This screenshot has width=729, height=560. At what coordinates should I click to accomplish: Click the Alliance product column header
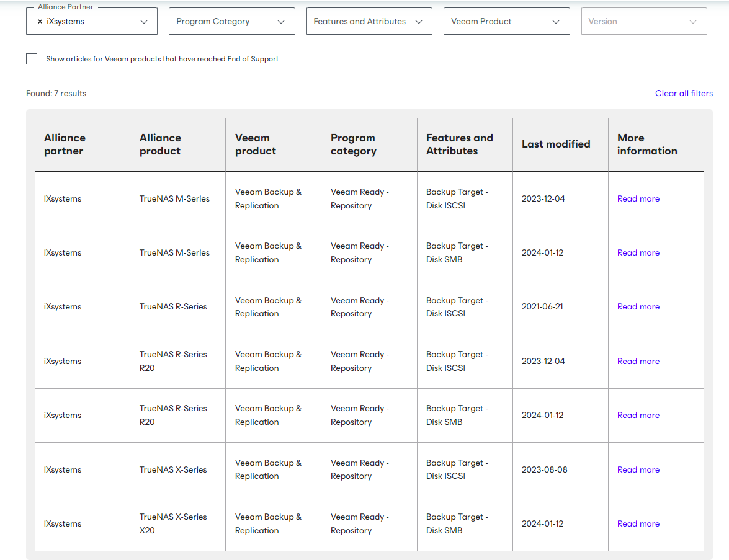[x=160, y=144]
